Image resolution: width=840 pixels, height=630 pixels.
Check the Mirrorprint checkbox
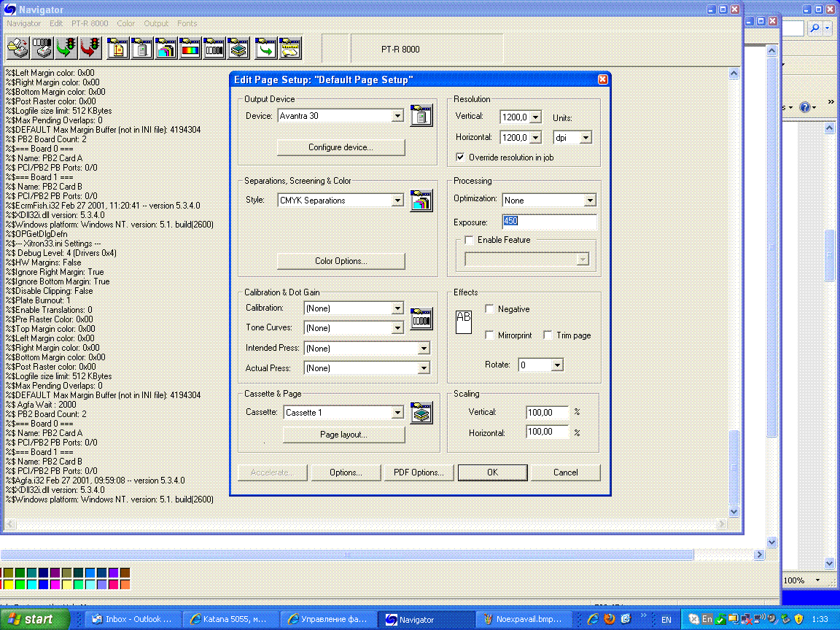click(x=489, y=335)
